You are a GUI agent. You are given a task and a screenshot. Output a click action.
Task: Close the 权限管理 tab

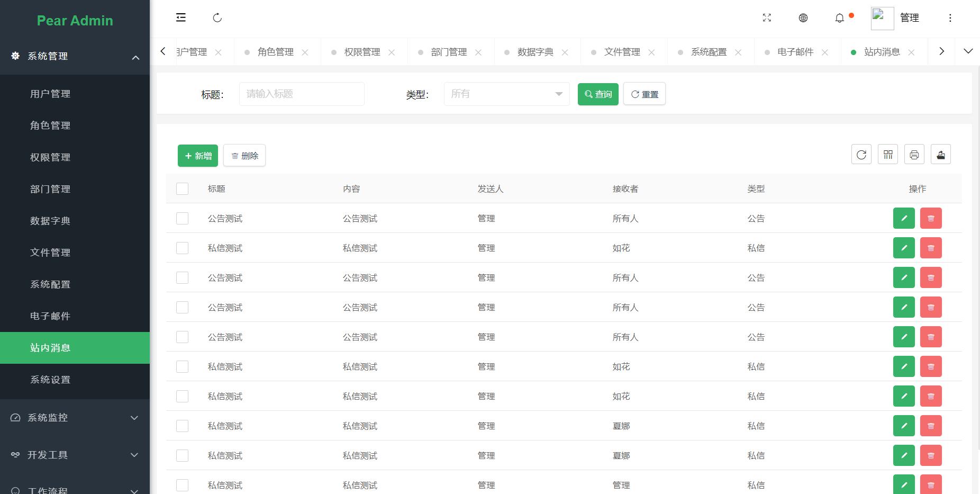click(392, 52)
